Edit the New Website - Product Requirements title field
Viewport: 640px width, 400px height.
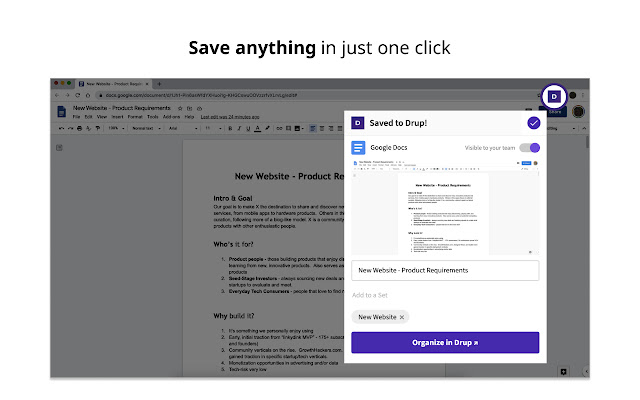pos(445,270)
